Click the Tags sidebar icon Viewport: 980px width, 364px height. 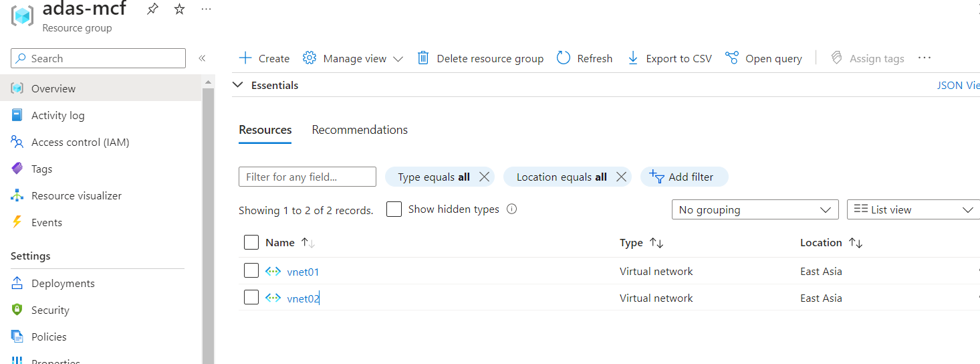17,169
